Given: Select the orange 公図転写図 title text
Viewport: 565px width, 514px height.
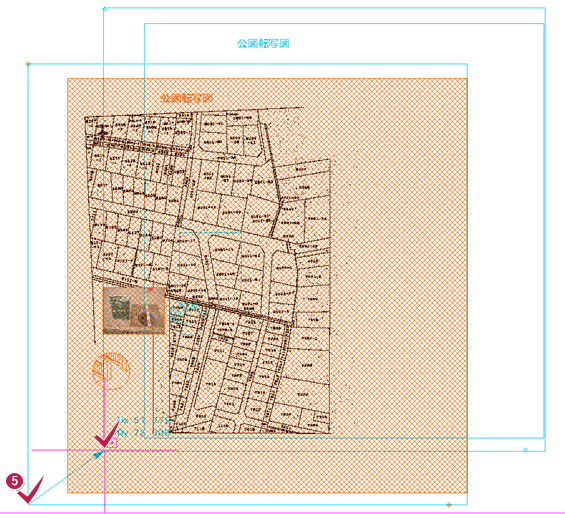Looking at the screenshot, I should [x=186, y=98].
